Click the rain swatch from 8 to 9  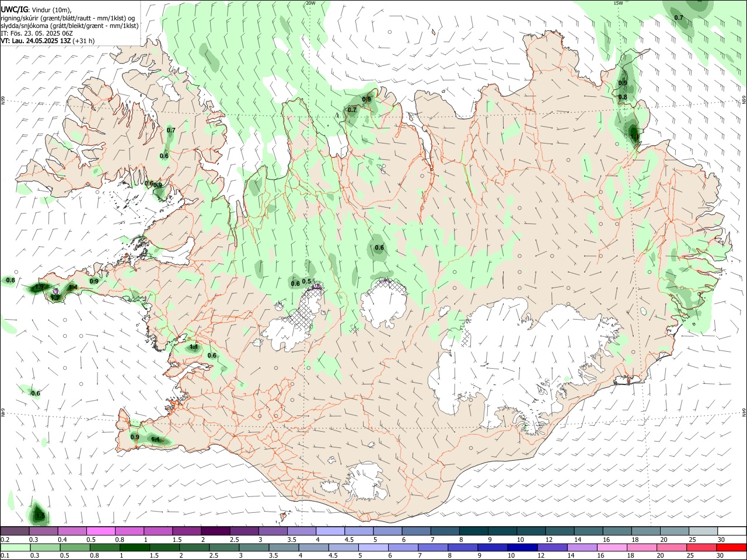[463, 547]
